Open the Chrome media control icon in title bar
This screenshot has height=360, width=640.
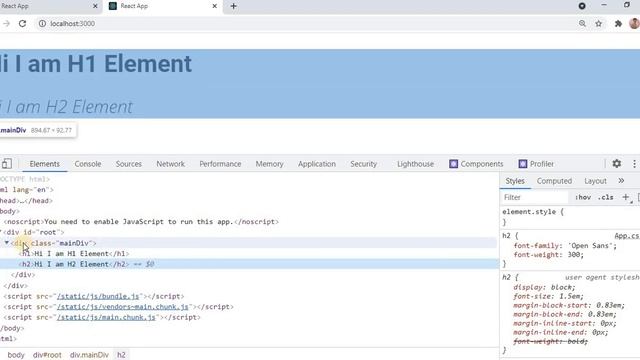582,6
